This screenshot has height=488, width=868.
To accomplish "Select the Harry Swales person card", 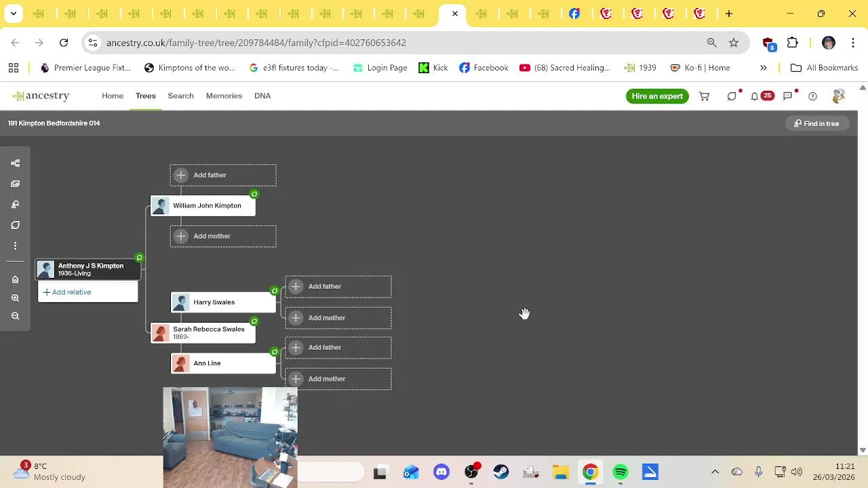I will [223, 302].
